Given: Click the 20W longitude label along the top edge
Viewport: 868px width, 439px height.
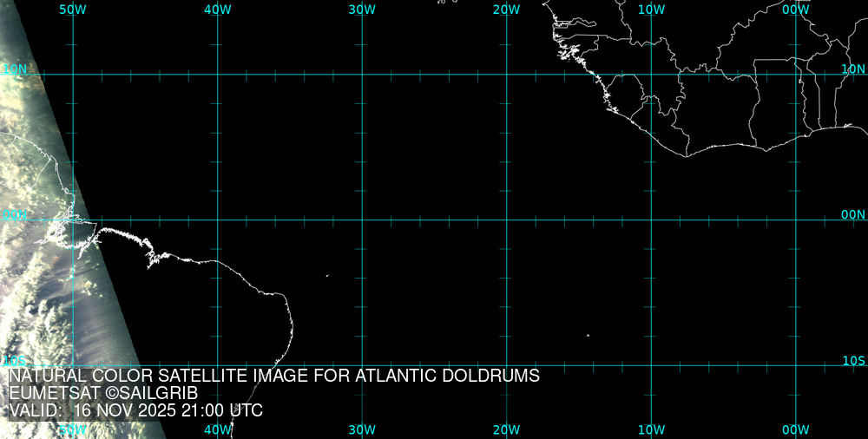Looking at the screenshot, I should pyautogui.click(x=506, y=10).
